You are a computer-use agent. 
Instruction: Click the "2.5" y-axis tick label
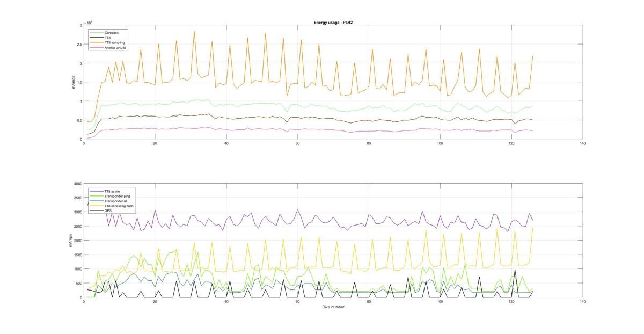click(x=79, y=45)
